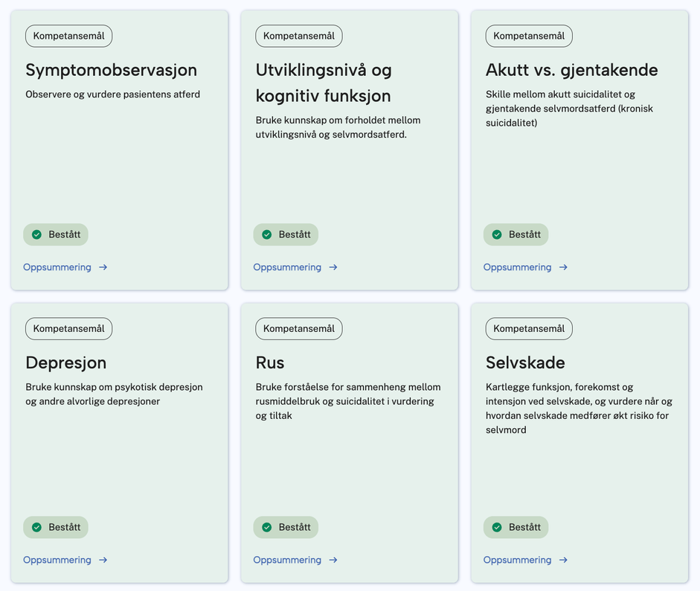700x591 pixels.
Task: Click the Bestått badge on Akutt vs. gjentakende
Action: (516, 234)
